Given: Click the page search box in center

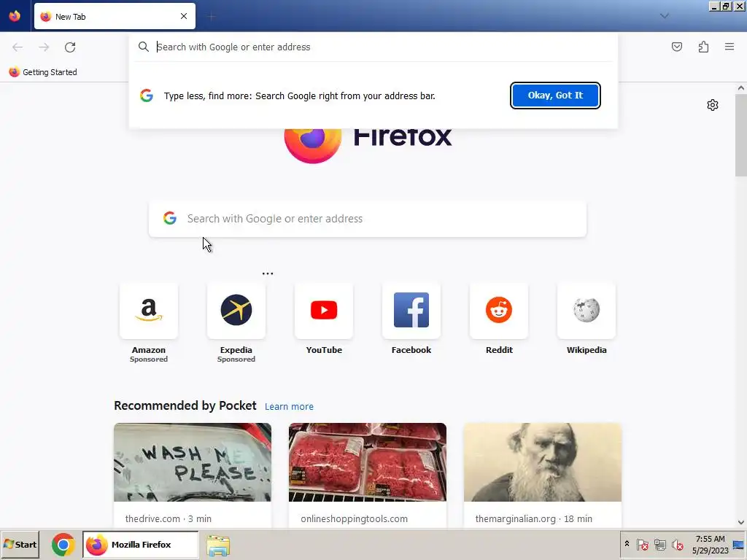Looking at the screenshot, I should point(368,219).
